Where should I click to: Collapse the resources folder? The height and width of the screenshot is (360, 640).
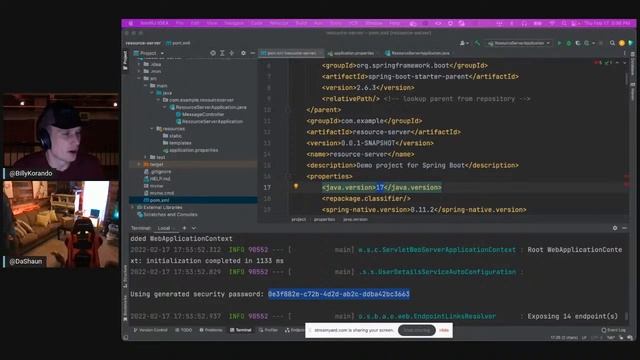[152, 129]
